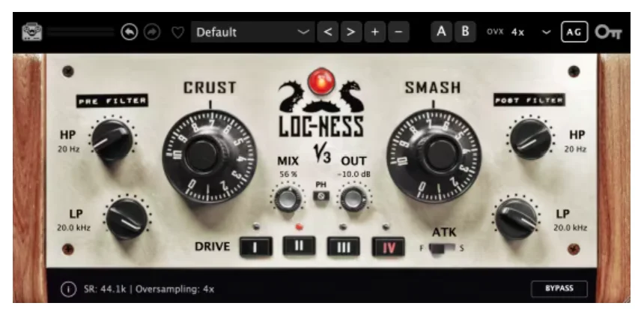
Task: Toggle the PH phase invert button
Action: [x=321, y=196]
